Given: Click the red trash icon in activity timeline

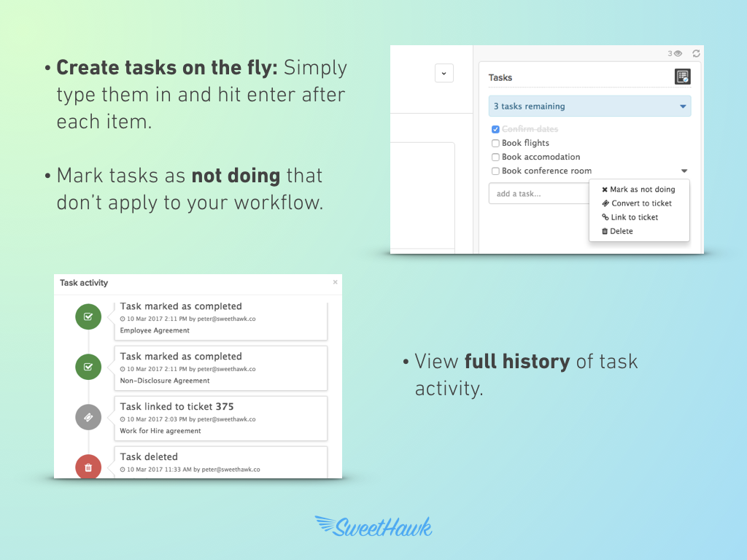Looking at the screenshot, I should pyautogui.click(x=88, y=467).
